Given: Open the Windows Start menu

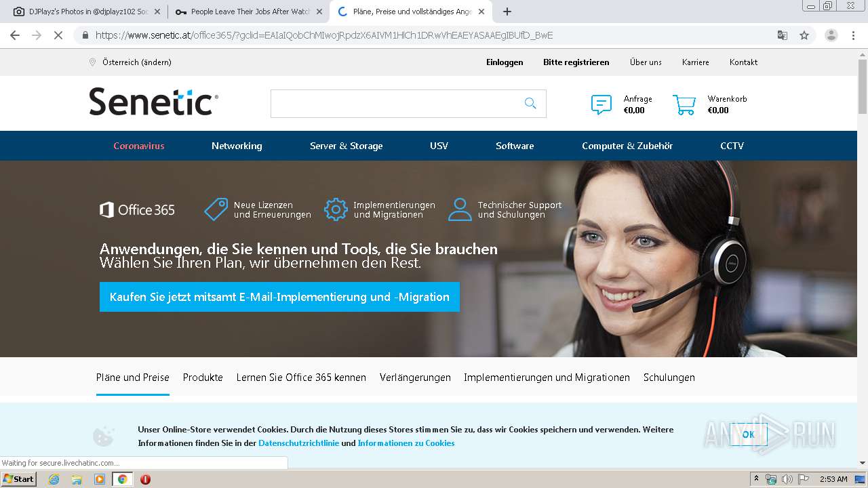Looking at the screenshot, I should click(18, 479).
